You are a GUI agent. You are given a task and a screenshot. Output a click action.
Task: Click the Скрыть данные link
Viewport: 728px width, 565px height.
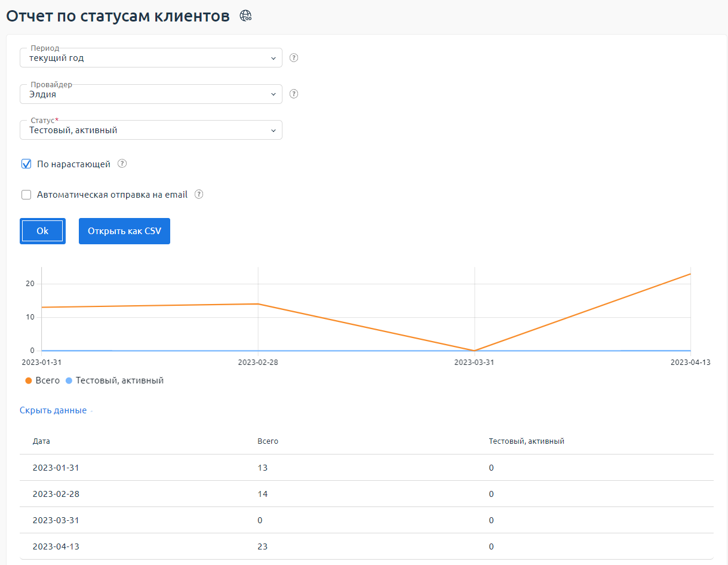point(53,410)
